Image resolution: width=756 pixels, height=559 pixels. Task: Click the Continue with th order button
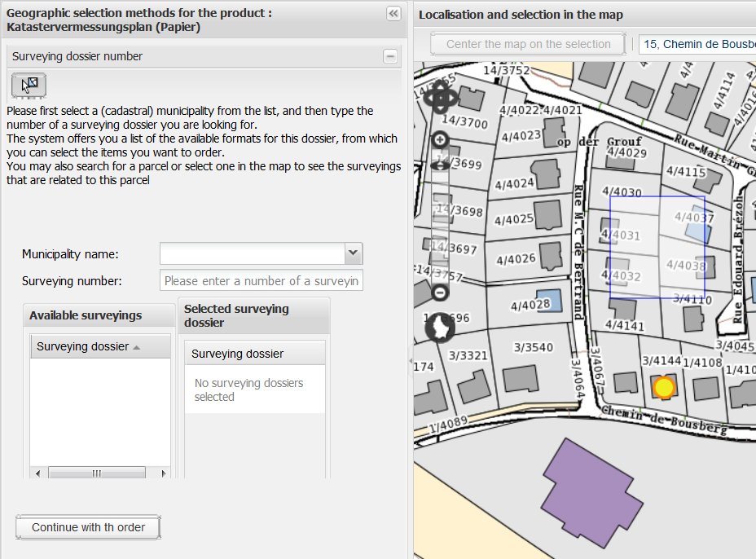(x=88, y=527)
